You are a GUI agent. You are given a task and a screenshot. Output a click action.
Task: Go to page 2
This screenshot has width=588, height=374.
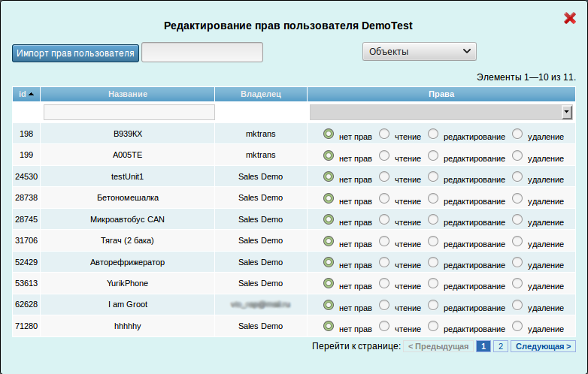tap(500, 346)
